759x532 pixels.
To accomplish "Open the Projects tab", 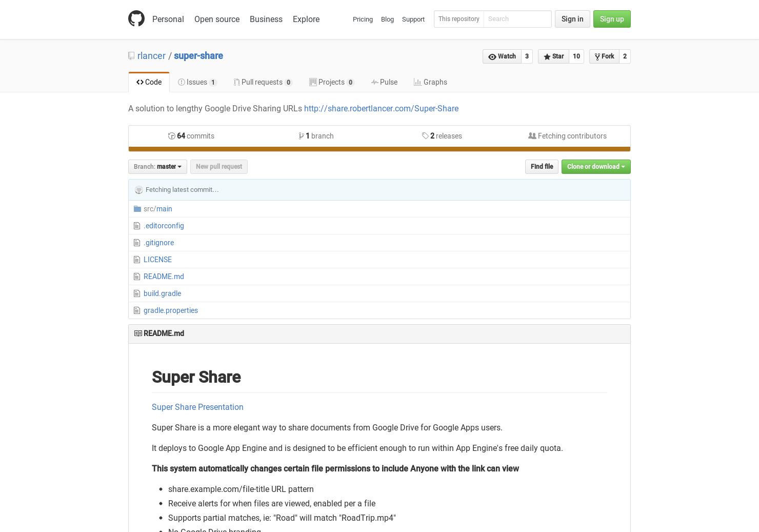I will coord(332,82).
